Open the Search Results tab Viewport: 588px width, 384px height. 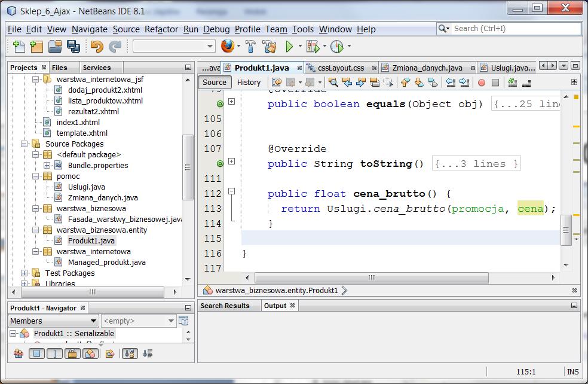(x=225, y=306)
